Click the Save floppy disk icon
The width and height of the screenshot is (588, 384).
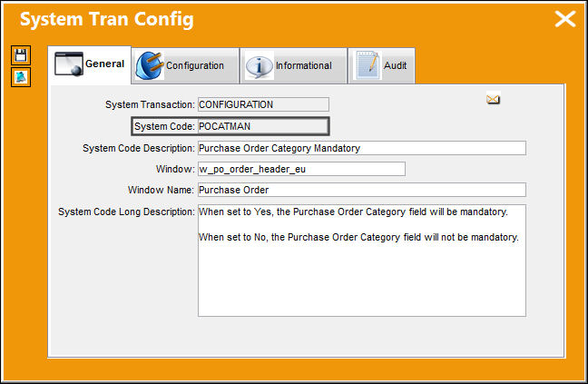21,55
